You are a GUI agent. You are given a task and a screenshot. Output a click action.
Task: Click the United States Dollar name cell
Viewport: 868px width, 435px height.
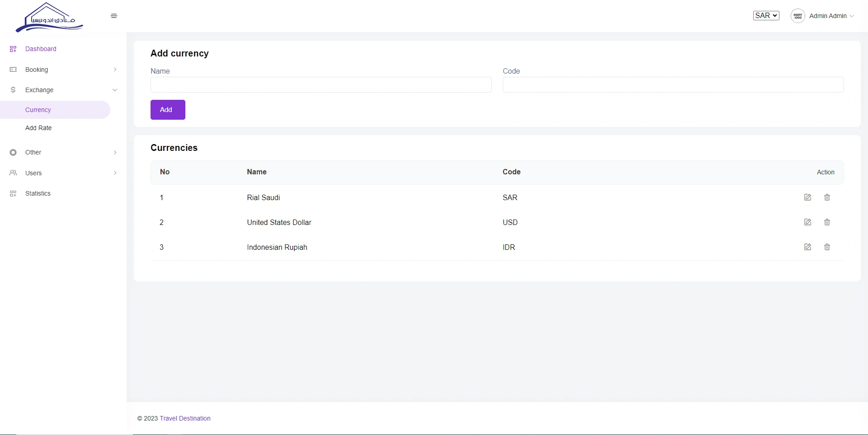pos(279,222)
